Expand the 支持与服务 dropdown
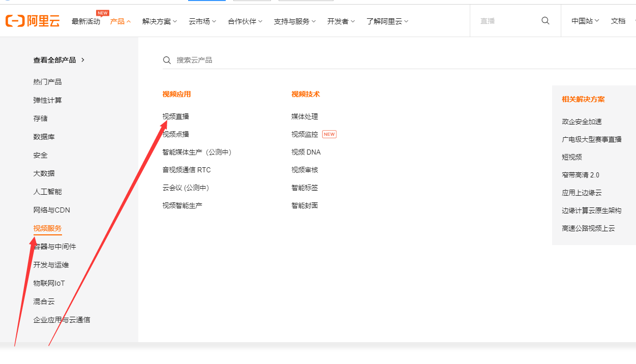The height and width of the screenshot is (364, 636). (x=295, y=21)
